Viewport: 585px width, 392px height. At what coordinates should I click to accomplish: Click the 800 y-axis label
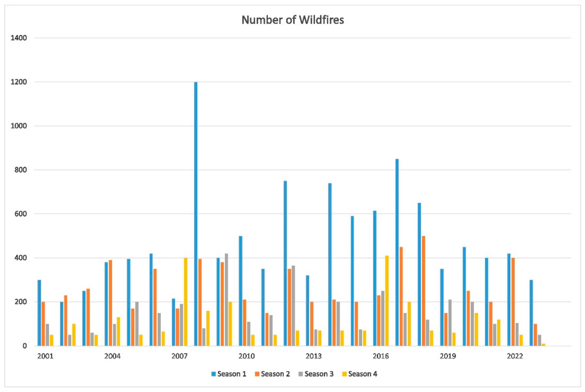click(20, 170)
